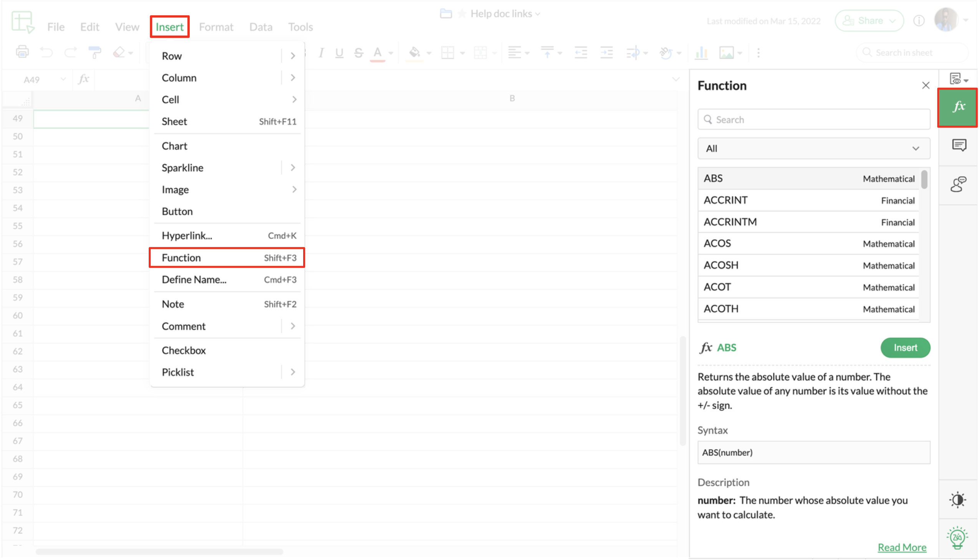
Task: Expand the All category dropdown
Action: (813, 149)
